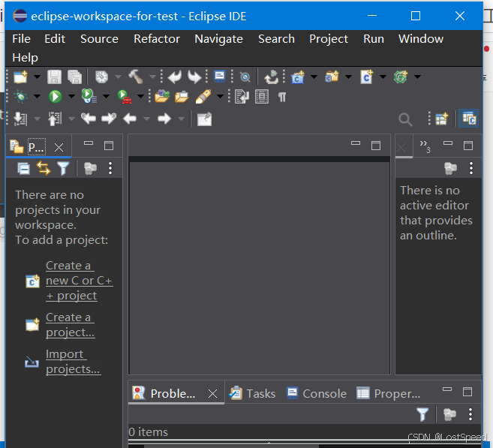Select the C/C++ perspective button
Viewport: 493px width, 448px height.
pyautogui.click(x=469, y=119)
